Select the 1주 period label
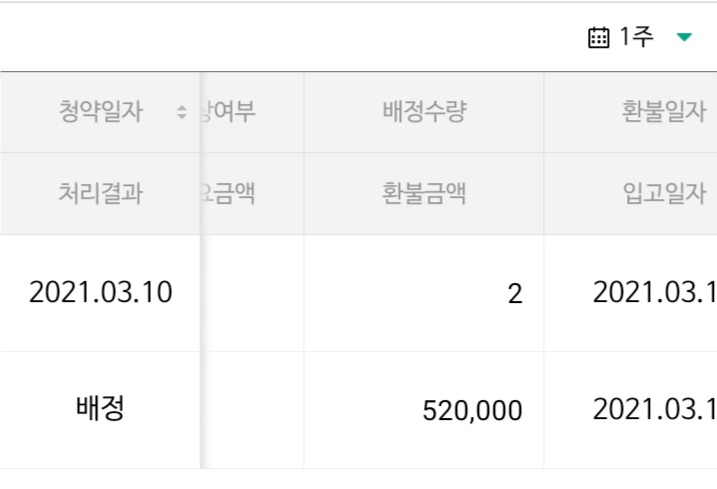Screen dimensions: 717x489 click(x=637, y=38)
